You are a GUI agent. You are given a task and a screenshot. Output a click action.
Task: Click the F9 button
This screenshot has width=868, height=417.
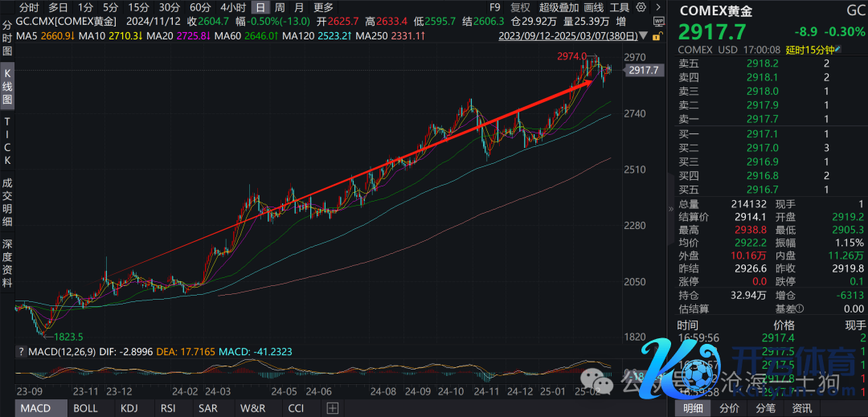495,8
